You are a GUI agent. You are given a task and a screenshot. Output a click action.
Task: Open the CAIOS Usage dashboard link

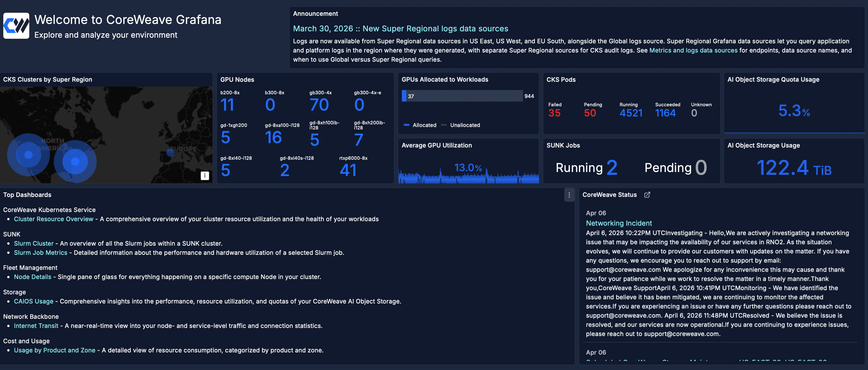click(x=33, y=301)
